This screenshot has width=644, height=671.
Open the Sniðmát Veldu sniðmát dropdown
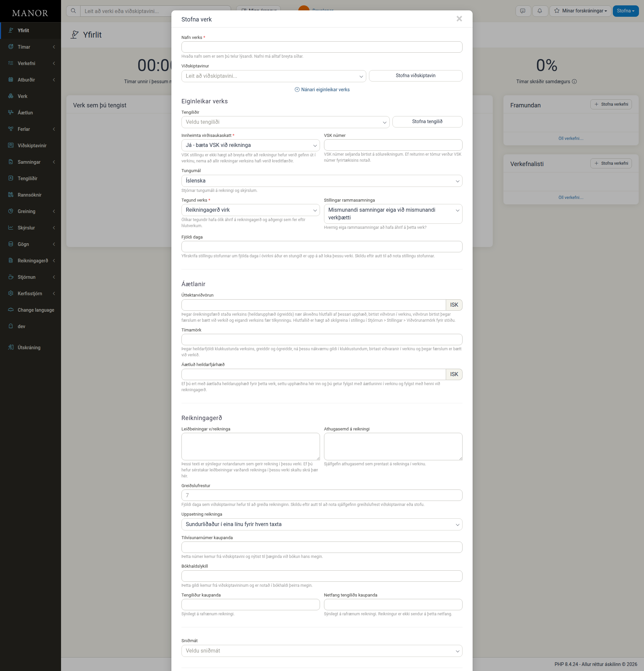coord(322,651)
